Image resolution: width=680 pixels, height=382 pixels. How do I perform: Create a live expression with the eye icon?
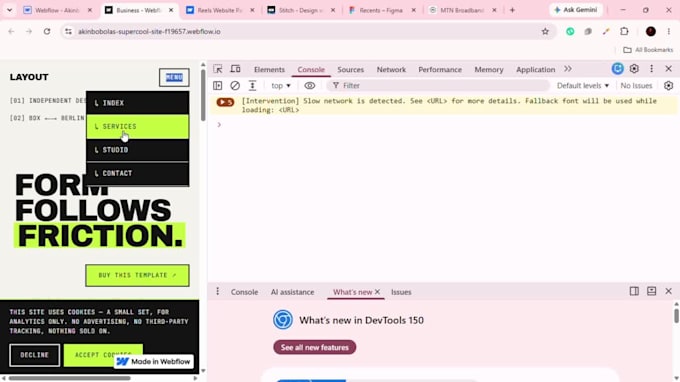coord(310,85)
